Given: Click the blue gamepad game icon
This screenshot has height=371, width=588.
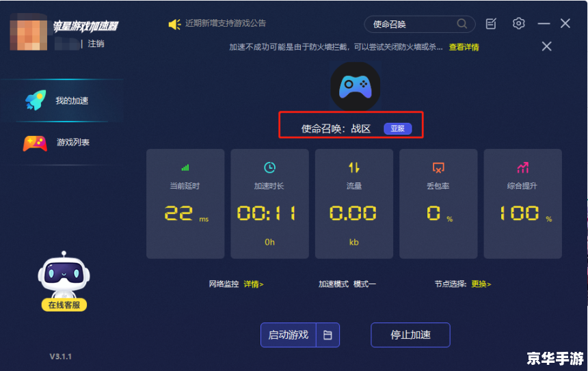Looking at the screenshot, I should pos(355,87).
